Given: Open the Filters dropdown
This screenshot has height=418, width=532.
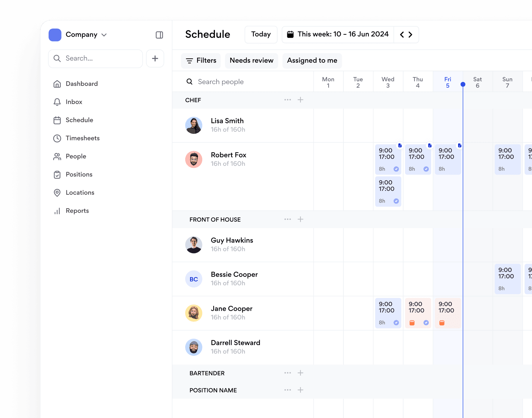Looking at the screenshot, I should pos(201,61).
